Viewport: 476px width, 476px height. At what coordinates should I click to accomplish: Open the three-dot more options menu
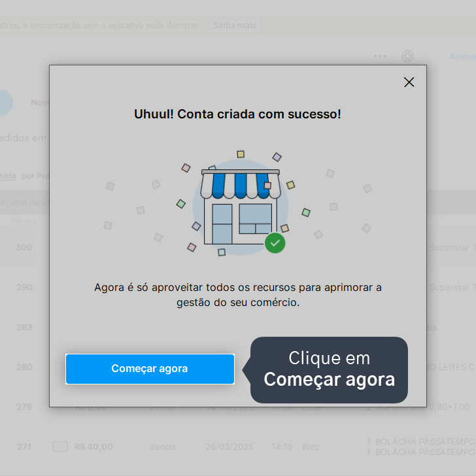pos(380,56)
